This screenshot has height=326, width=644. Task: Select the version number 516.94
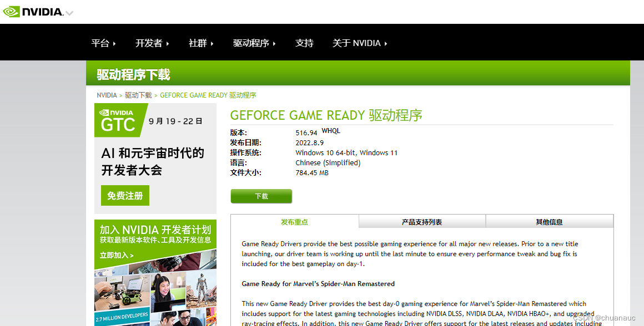(x=306, y=133)
